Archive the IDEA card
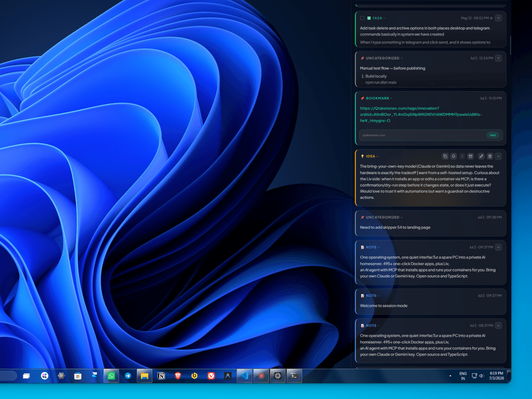 tap(471, 156)
